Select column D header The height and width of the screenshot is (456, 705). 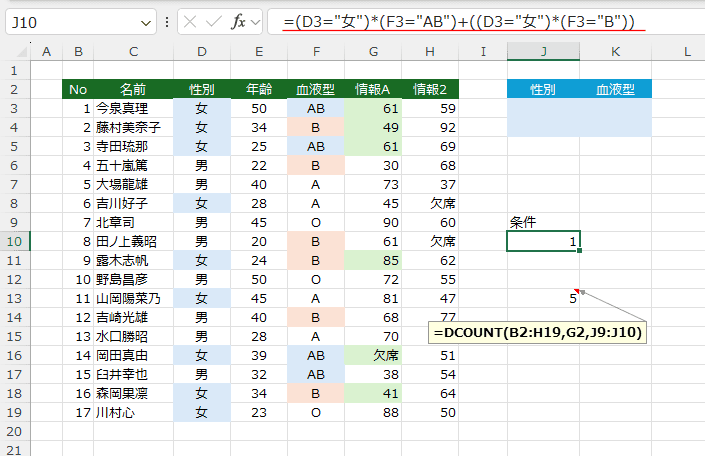(x=202, y=51)
